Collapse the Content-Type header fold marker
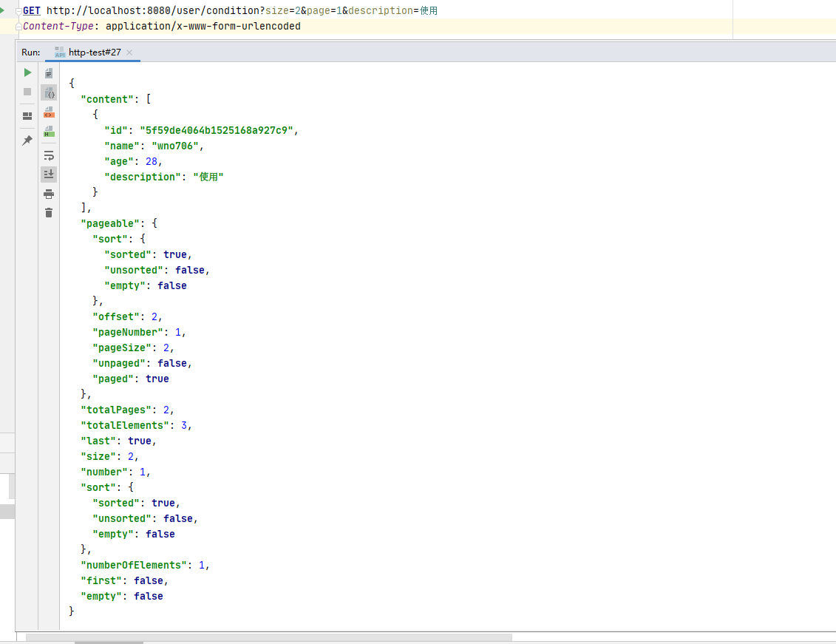Image resolution: width=836 pixels, height=644 pixels. coord(18,27)
